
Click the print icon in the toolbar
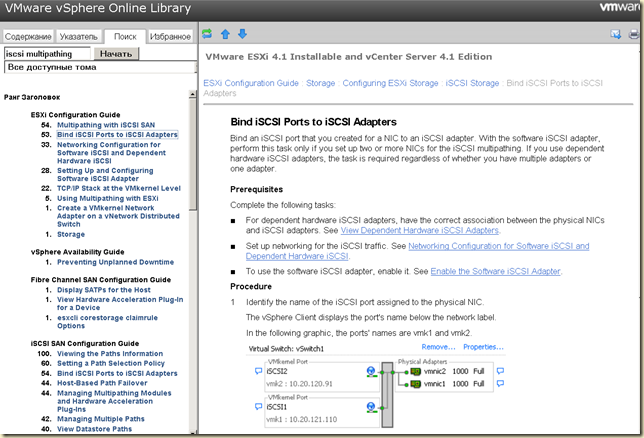click(x=634, y=34)
